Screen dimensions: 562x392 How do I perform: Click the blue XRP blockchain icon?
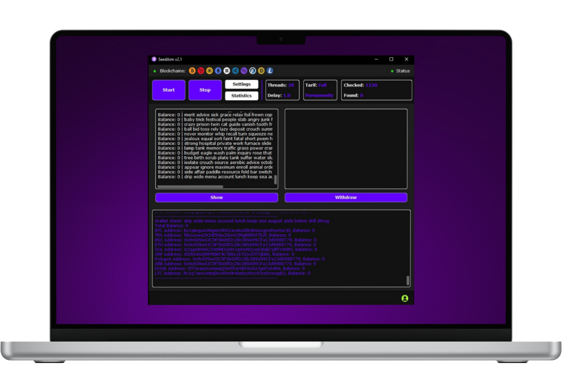(236, 71)
